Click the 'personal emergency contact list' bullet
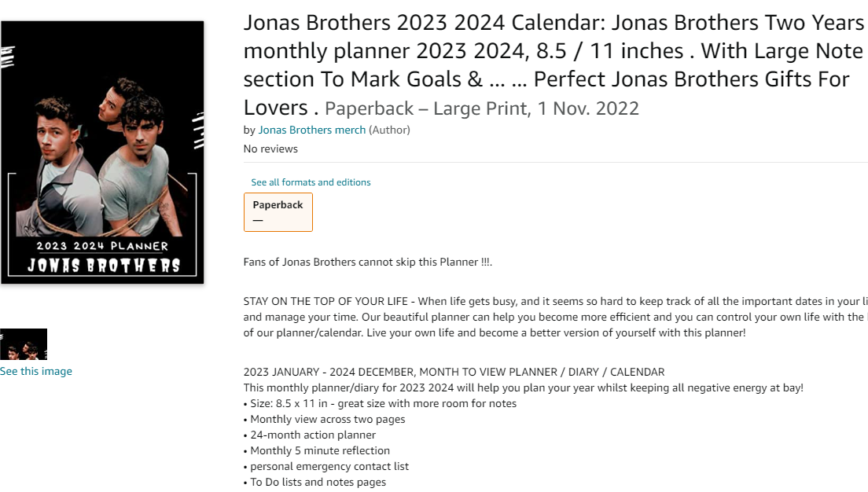Image resolution: width=868 pixels, height=492 pixels. (329, 466)
